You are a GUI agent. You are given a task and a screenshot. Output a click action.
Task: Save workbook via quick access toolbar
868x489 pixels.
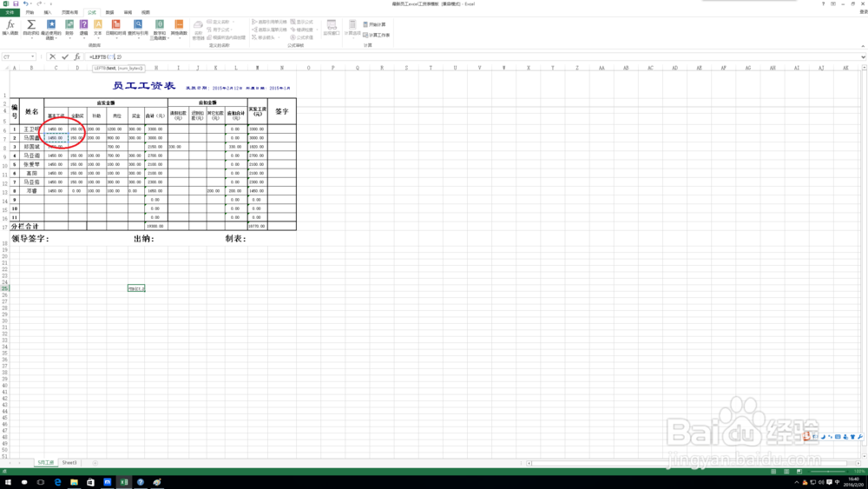point(16,3)
